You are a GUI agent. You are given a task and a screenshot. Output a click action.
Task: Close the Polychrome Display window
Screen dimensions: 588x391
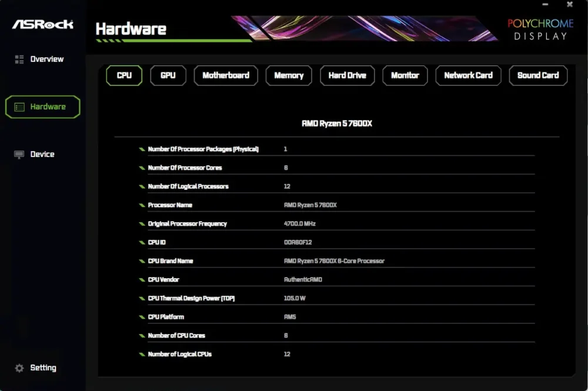pos(570,5)
